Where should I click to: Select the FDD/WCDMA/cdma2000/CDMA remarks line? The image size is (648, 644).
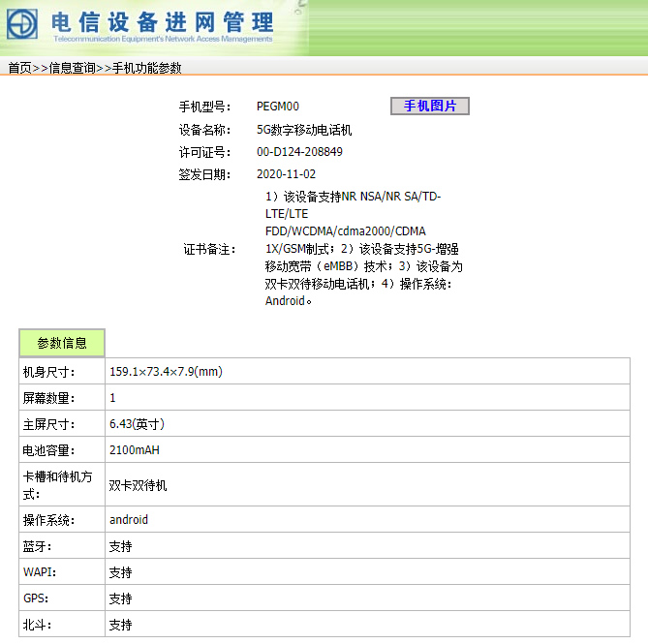click(346, 231)
